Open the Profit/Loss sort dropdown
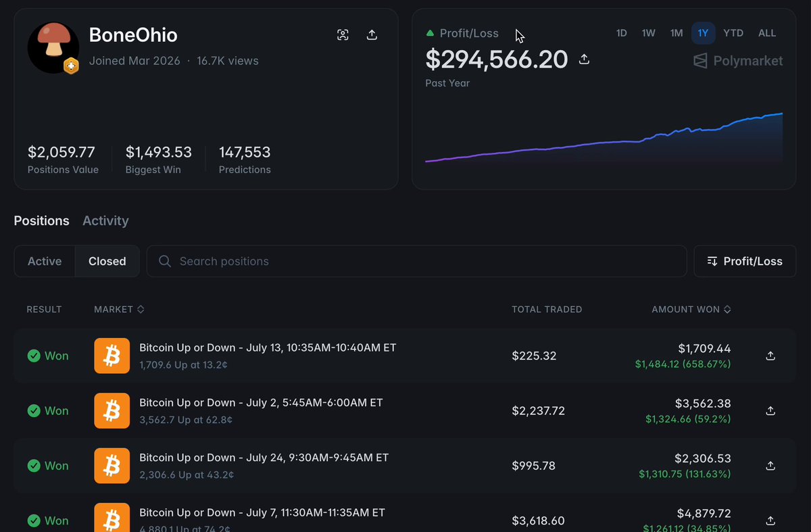 click(x=745, y=261)
